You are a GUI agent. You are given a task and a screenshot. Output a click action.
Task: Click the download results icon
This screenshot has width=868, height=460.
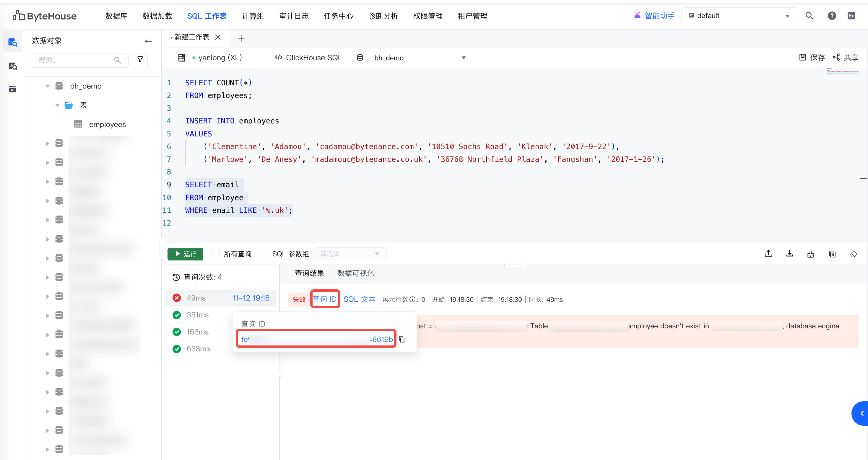click(x=789, y=254)
